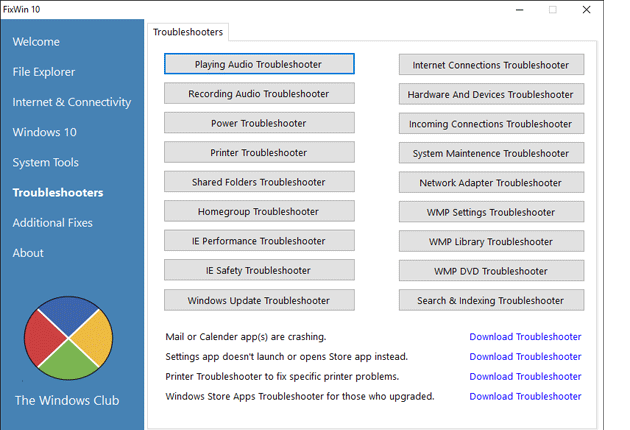Viewport: 630px width, 430px height.
Task: Open Additional Fixes section
Action: 53,223
